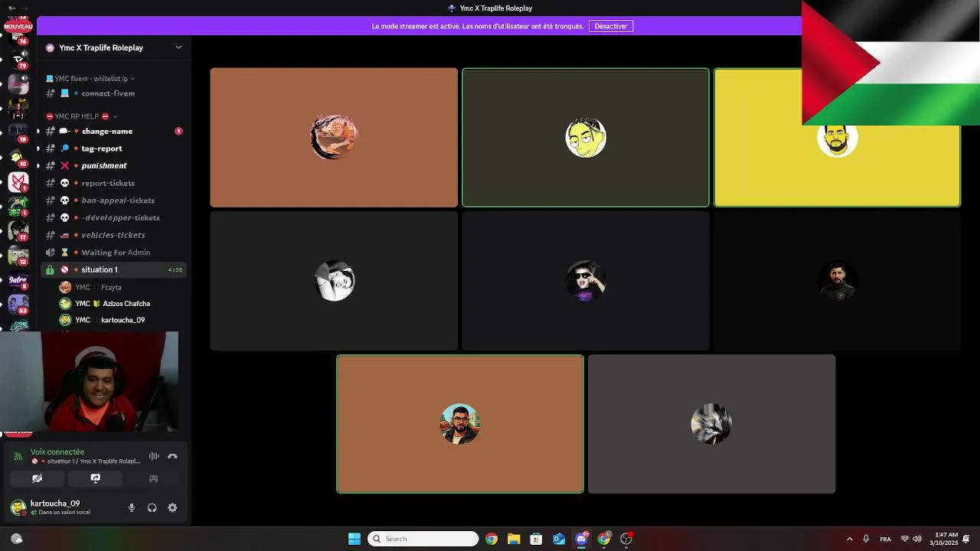Open noise suppression waveform icon
980x551 pixels.
click(x=154, y=456)
